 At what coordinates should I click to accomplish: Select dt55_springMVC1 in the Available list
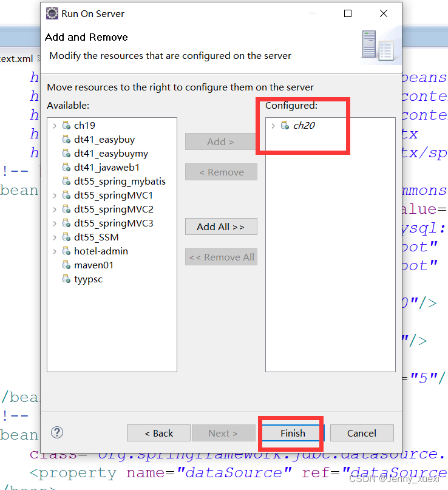(x=114, y=196)
